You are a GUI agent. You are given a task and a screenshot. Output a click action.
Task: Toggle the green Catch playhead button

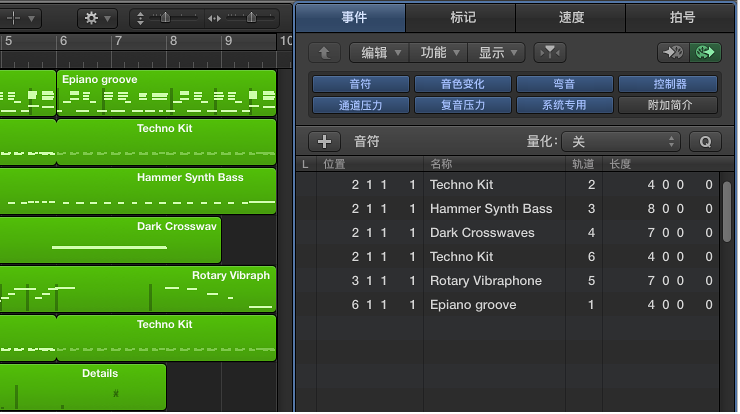point(705,53)
